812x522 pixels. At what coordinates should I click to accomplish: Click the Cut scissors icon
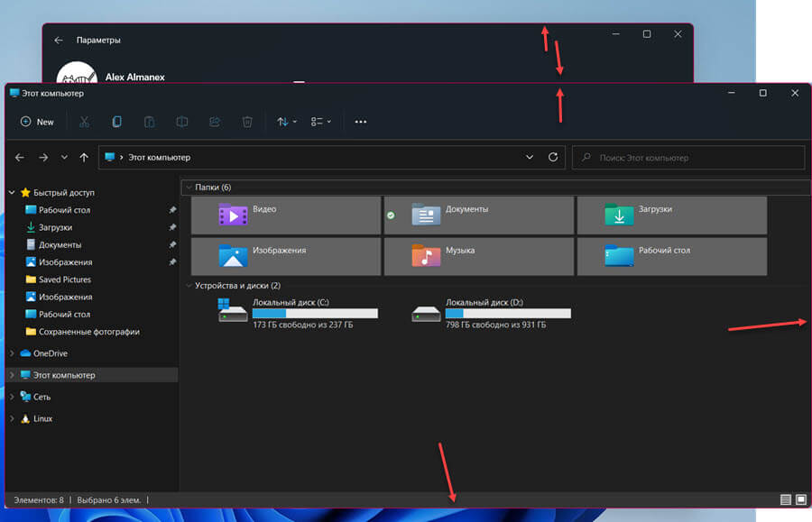point(84,122)
